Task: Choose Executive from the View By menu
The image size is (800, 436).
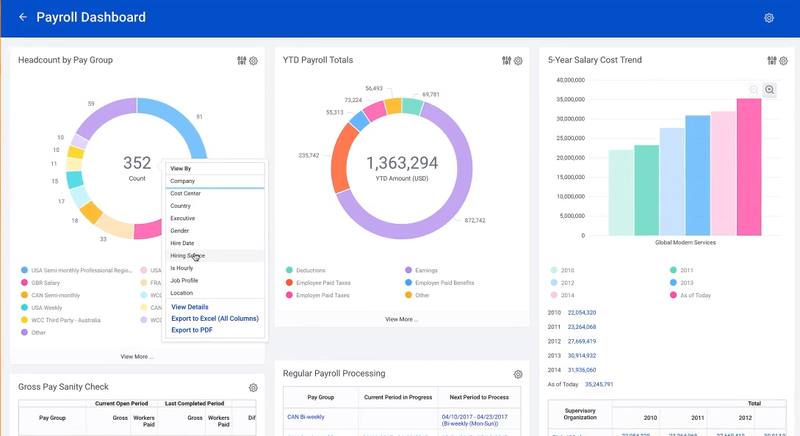Action: (x=215, y=218)
